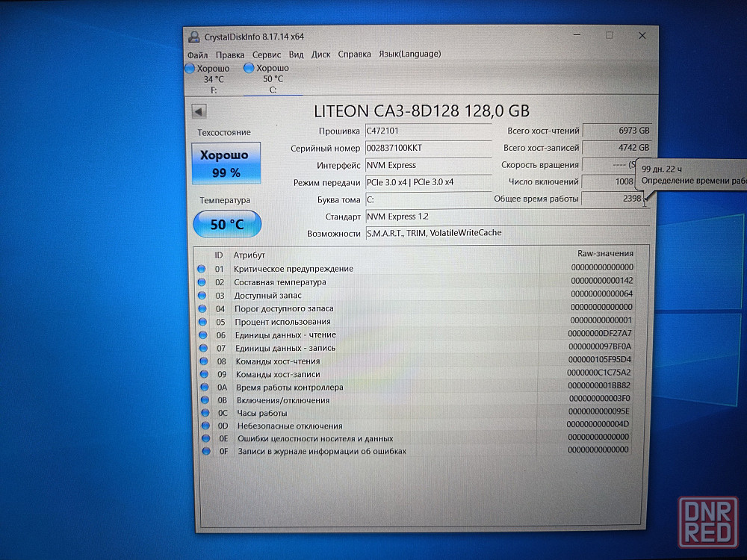Image resolution: width=747 pixels, height=560 pixels.
Task: Select the Составная температура attribute text
Action: (279, 282)
